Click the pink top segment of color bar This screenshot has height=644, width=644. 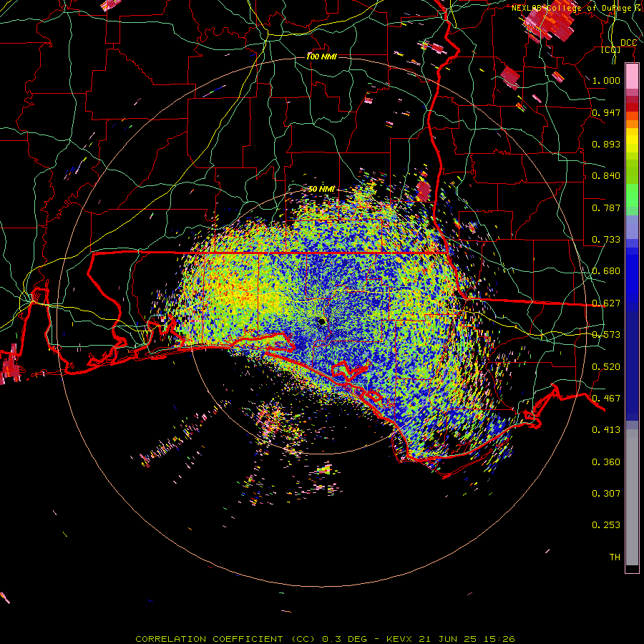coord(632,77)
